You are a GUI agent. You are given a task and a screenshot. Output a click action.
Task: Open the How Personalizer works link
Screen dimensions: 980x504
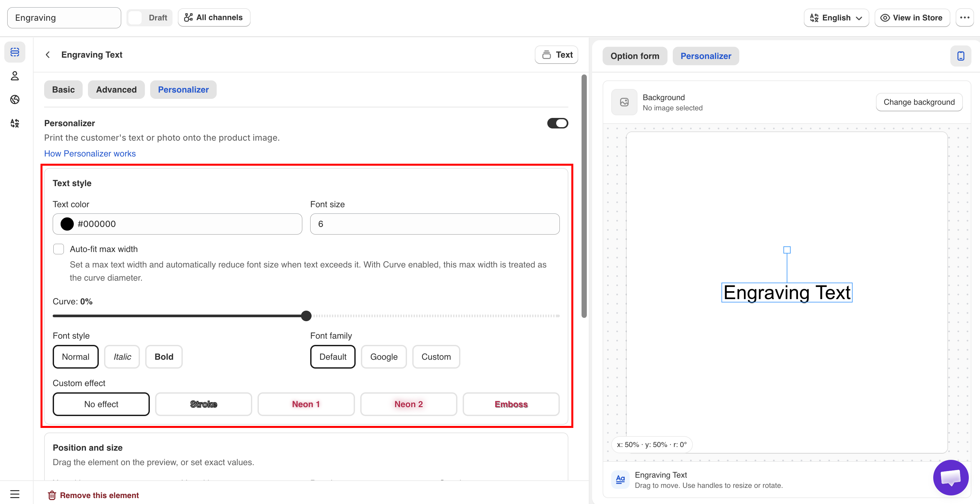(90, 154)
